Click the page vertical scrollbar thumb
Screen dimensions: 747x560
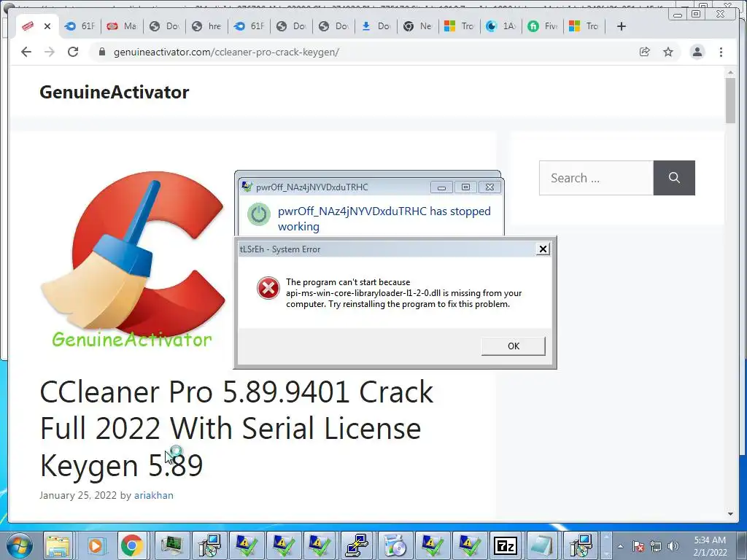(730, 100)
